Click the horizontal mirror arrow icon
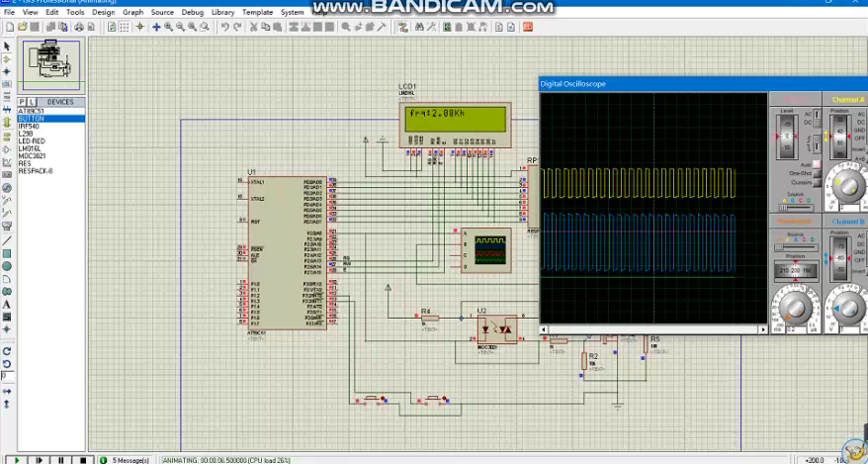 [x=7, y=392]
